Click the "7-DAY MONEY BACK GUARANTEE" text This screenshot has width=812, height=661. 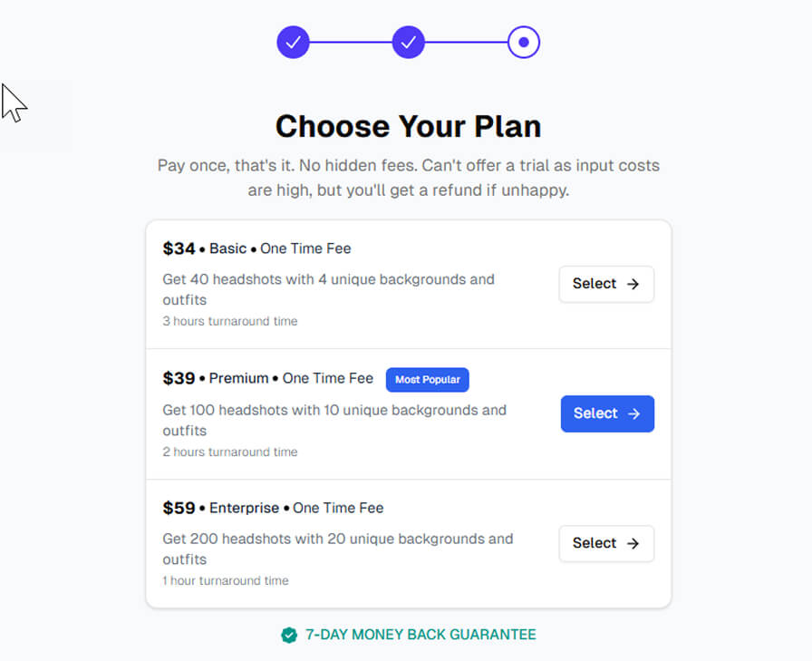click(420, 635)
